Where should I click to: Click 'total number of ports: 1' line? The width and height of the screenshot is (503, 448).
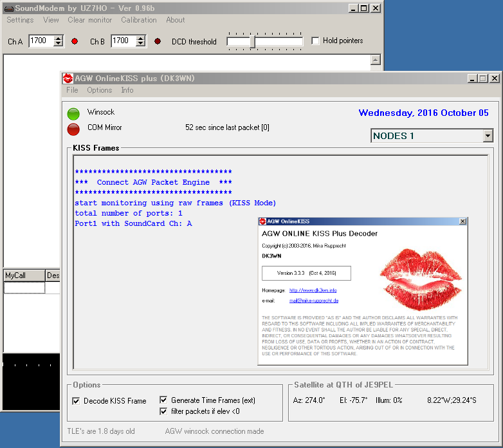click(128, 214)
